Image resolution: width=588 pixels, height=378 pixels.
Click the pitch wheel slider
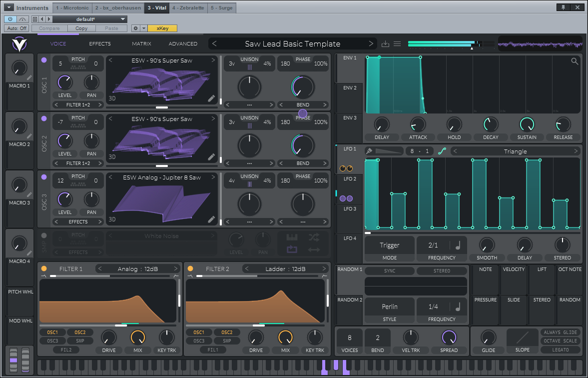[x=13, y=360]
